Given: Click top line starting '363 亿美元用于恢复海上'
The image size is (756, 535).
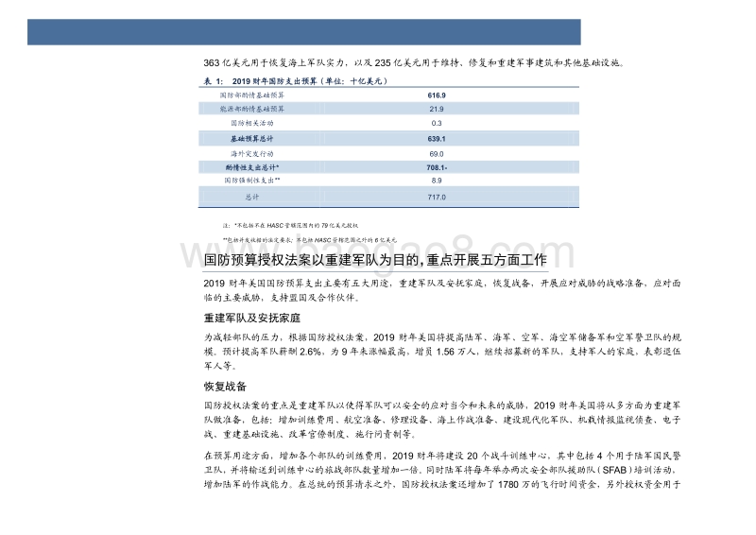Looking at the screenshot, I should tap(415, 62).
